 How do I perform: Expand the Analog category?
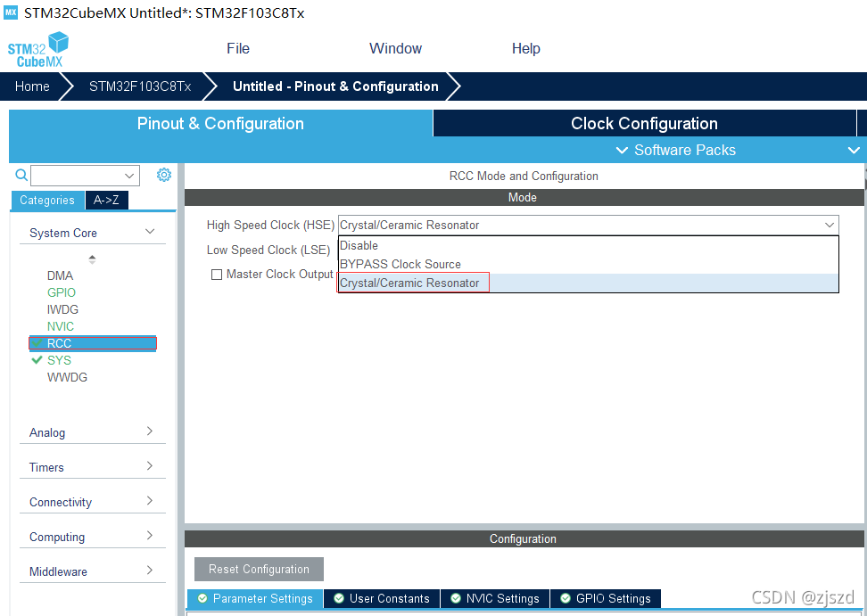pyautogui.click(x=149, y=431)
